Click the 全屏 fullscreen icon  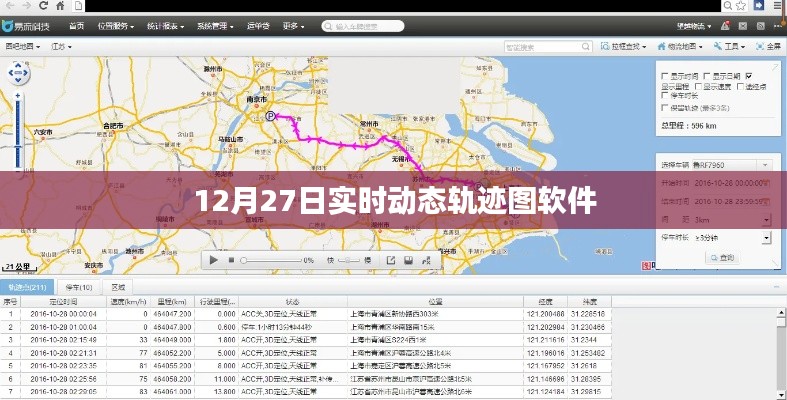coord(766,46)
